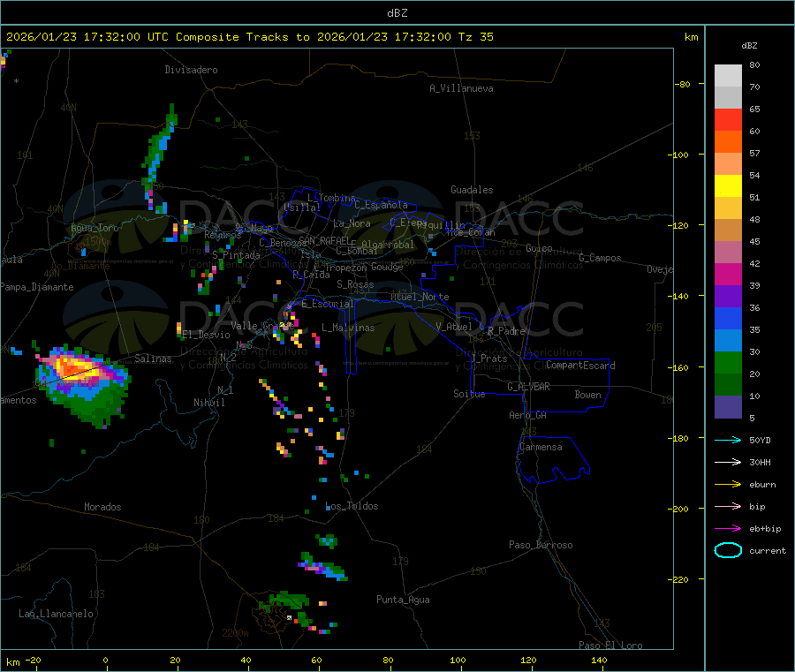Click the yellow eburn arrow in legend
This screenshot has width=795, height=672.
coord(728,485)
